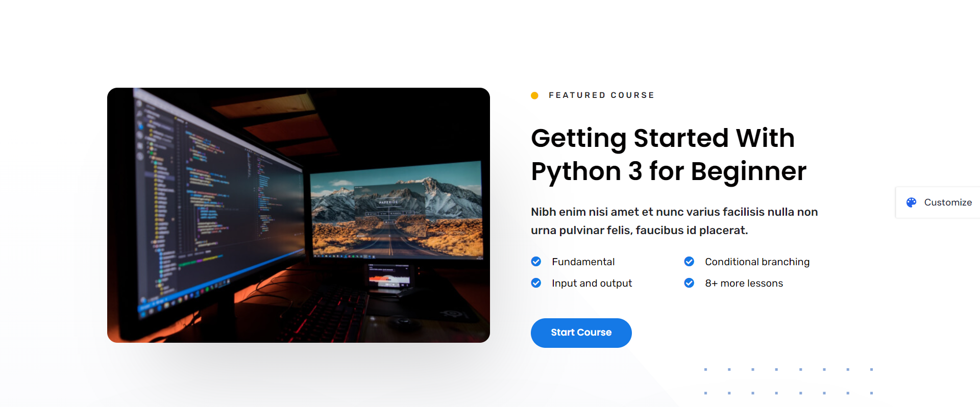Screen dimensions: 980x407
Task: Click the Conditional branching lesson text
Action: tap(757, 262)
